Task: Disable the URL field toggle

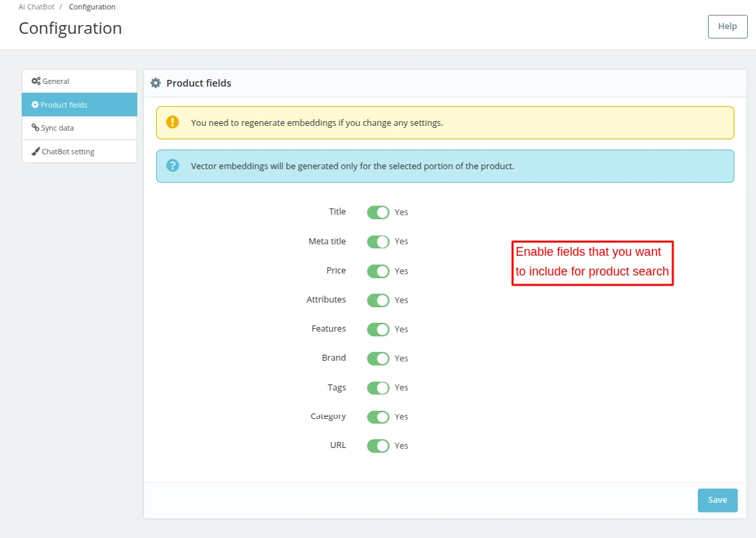Action: click(379, 445)
